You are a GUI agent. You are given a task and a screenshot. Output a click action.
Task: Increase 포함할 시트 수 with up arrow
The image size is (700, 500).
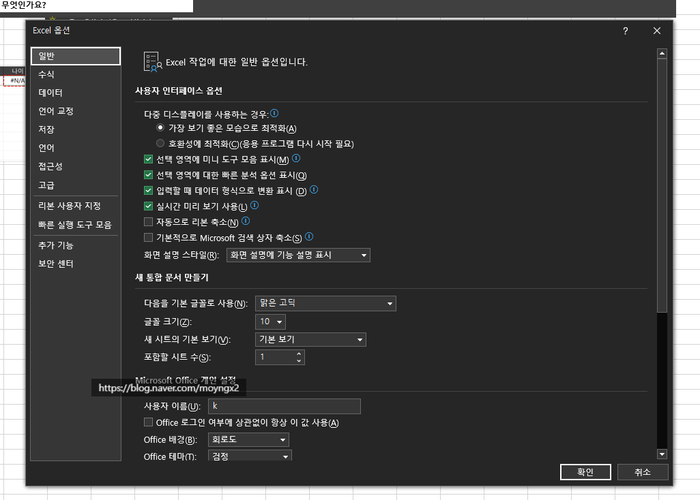[x=299, y=354]
